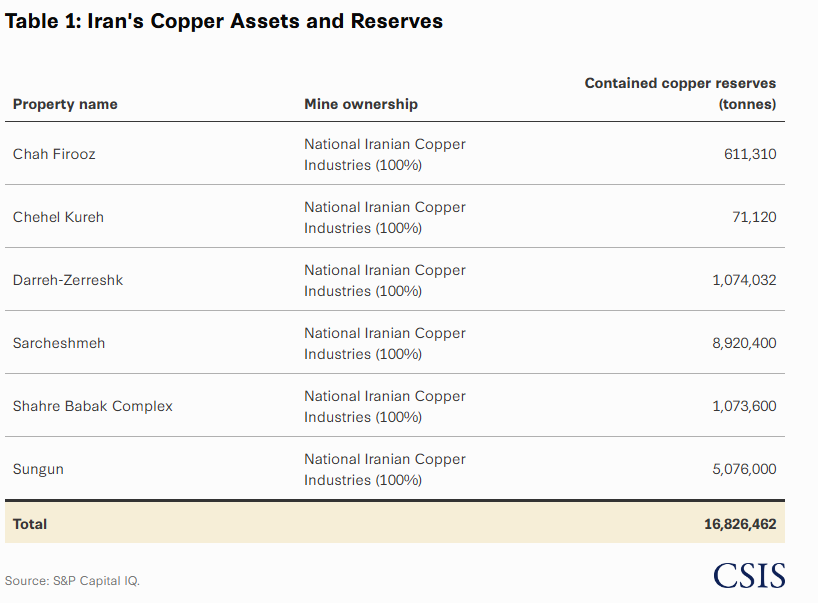This screenshot has width=818, height=603.
Task: Click the Property name column header
Action: 65,104
